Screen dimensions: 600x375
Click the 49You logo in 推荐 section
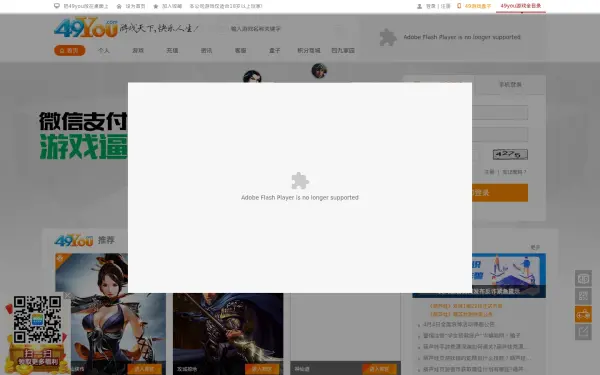[x=74, y=240]
